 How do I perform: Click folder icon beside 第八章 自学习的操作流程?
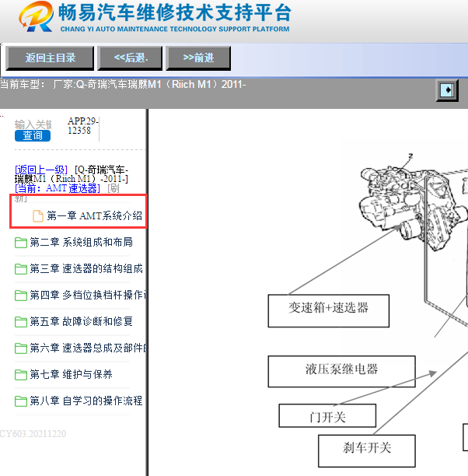21,401
